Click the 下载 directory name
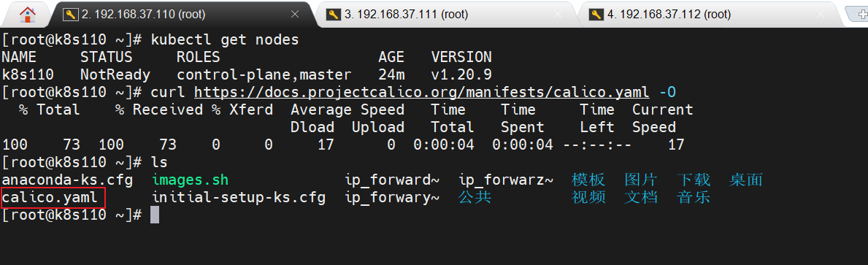 click(x=694, y=180)
